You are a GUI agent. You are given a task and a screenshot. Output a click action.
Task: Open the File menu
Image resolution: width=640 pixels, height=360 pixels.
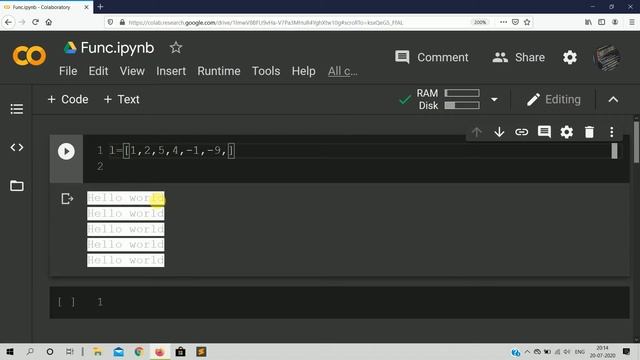68,71
